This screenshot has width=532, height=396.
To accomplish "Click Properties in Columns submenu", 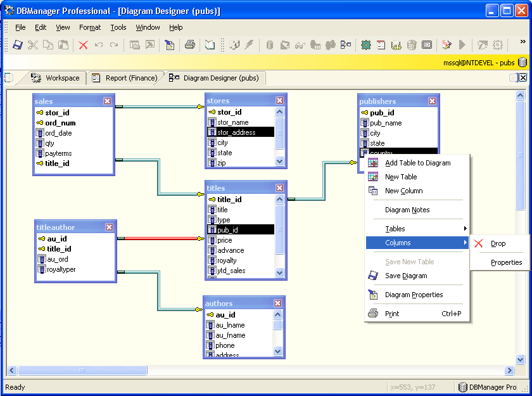I will coord(500,262).
